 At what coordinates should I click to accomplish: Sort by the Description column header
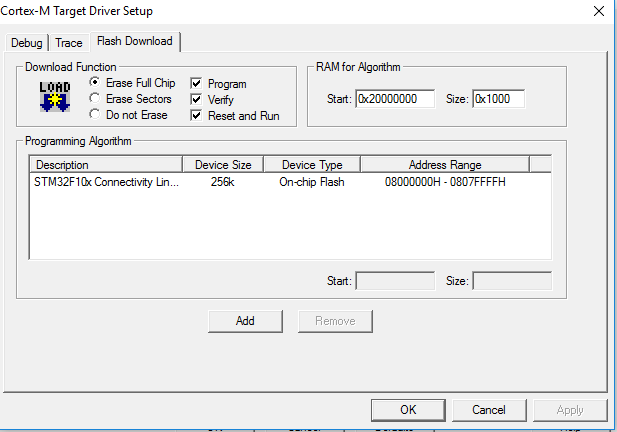(x=106, y=164)
